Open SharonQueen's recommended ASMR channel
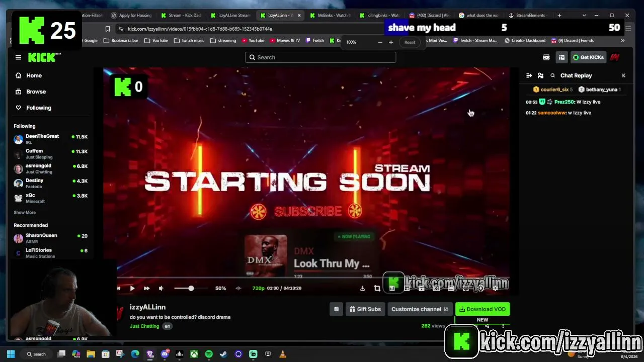This screenshot has width=644, height=362. [x=50, y=238]
